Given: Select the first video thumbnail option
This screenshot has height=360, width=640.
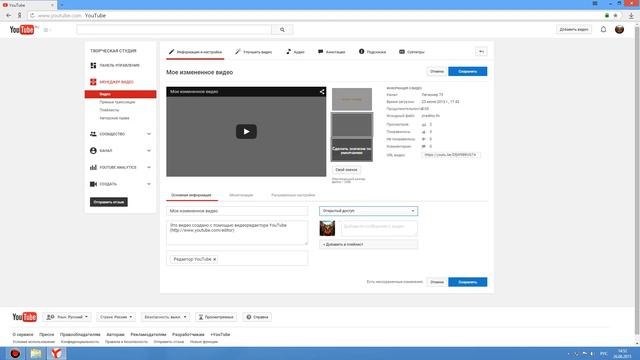Looking at the screenshot, I should (352, 99).
